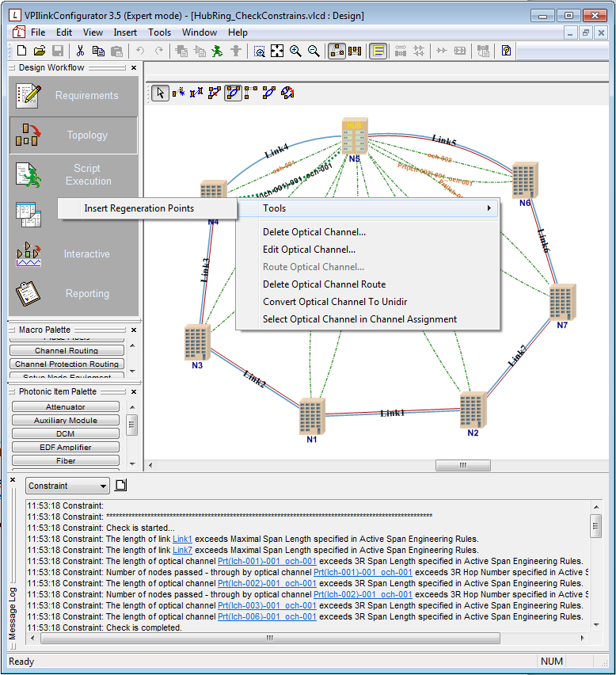Click the Save floppy disk icon
The image size is (616, 675).
pos(58,51)
